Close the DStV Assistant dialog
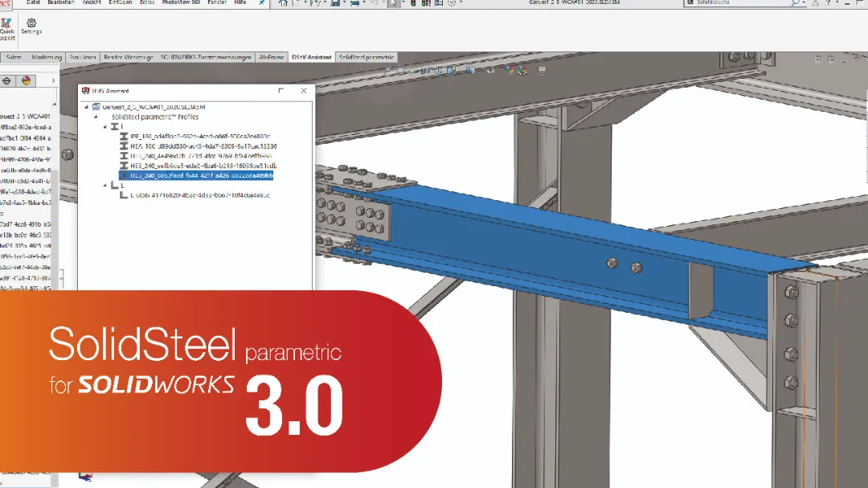This screenshot has width=868, height=488. click(x=303, y=91)
